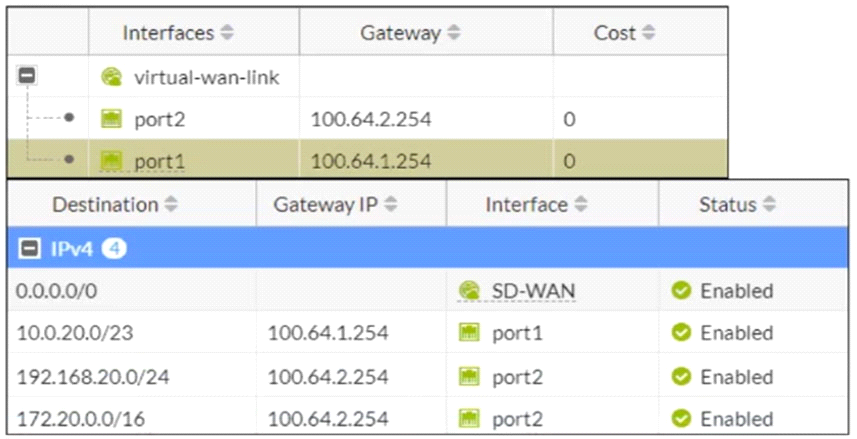Click the port2 icon in the 192.168.20.0/24 route
The image size is (857, 439).
coord(469,377)
